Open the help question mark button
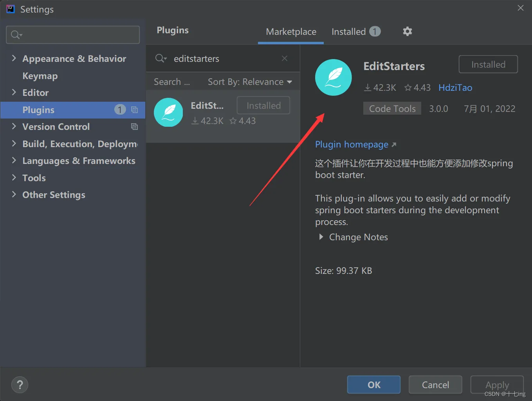The height and width of the screenshot is (401, 532). click(x=20, y=385)
